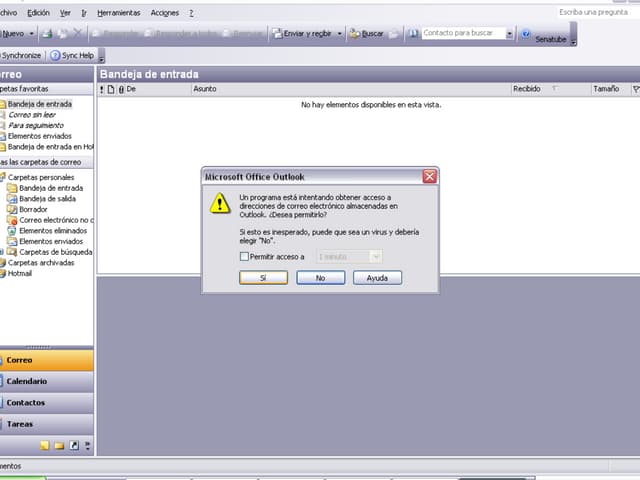Sort by the Attachment paperclip column
This screenshot has height=480, width=640.
coord(121,89)
